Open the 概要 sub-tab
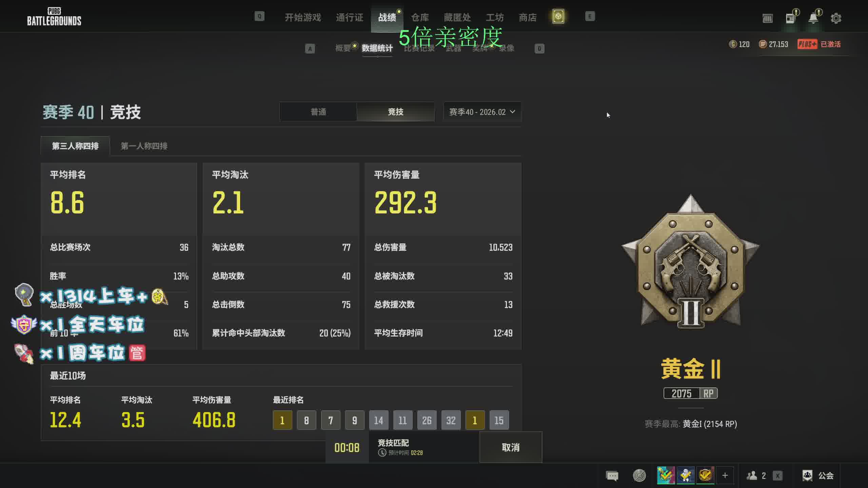The image size is (868, 488). (343, 48)
